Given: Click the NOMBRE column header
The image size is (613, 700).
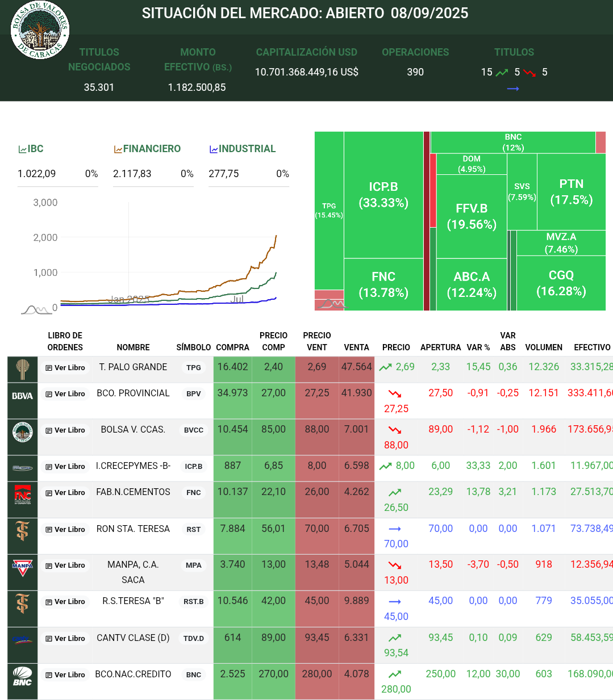Looking at the screenshot, I should pos(134,347).
